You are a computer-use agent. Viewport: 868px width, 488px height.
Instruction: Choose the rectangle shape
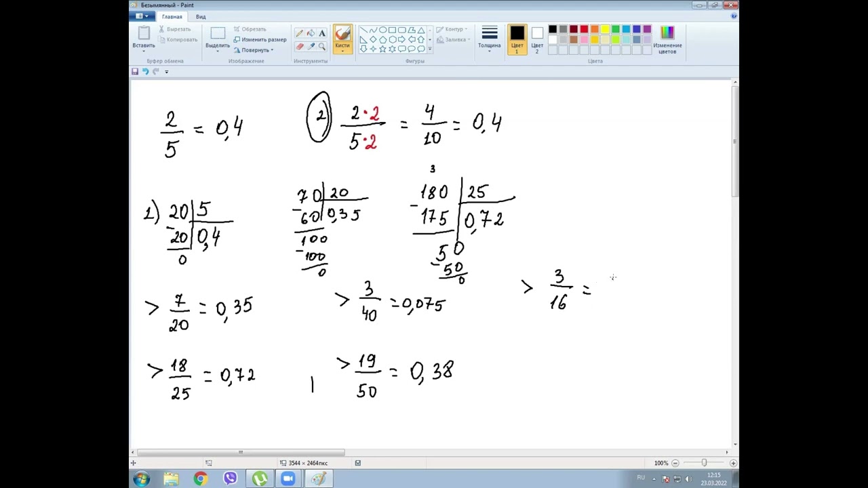(x=392, y=30)
